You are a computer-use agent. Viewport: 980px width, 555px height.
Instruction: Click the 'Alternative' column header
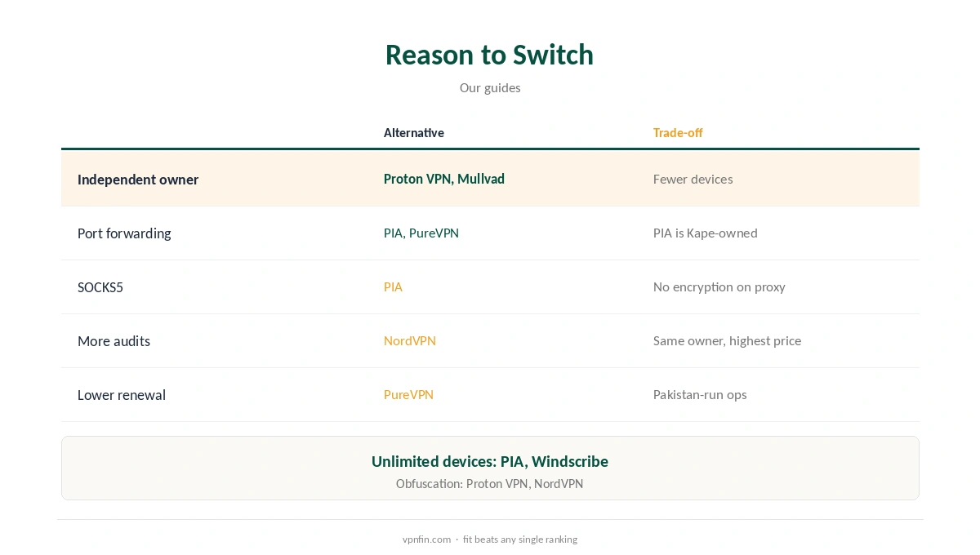(414, 133)
